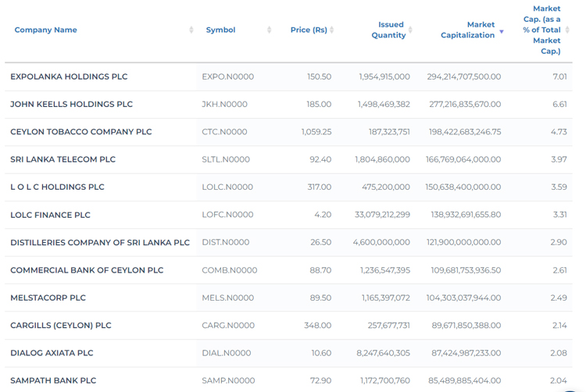Click sort arrows icon beside Company Name
This screenshot has width=586, height=392.
(x=191, y=30)
